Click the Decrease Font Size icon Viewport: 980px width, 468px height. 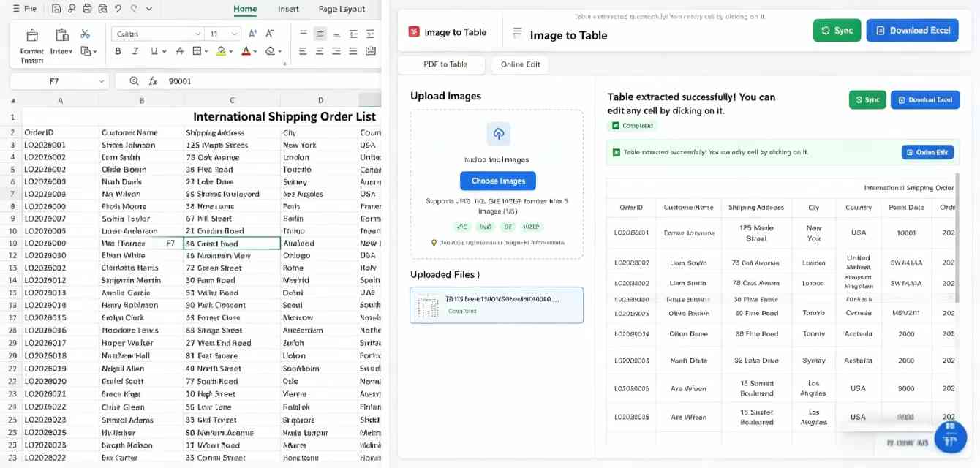coord(269,34)
